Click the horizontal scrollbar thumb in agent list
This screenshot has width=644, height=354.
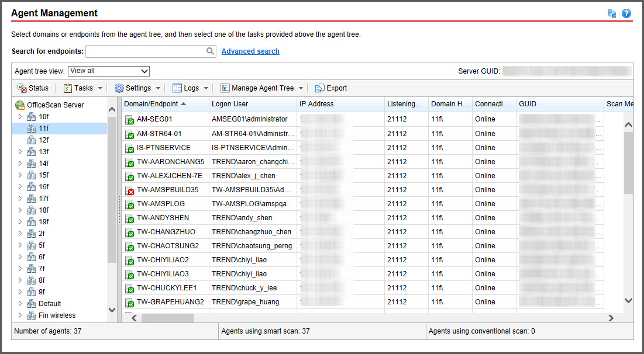[167, 318]
